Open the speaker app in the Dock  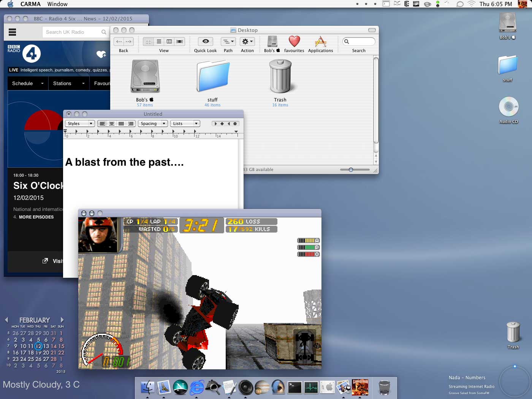(x=245, y=387)
